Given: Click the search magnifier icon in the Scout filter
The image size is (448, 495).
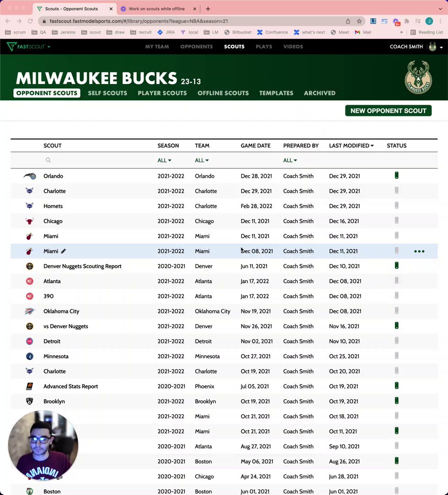Looking at the screenshot, I should (48, 160).
